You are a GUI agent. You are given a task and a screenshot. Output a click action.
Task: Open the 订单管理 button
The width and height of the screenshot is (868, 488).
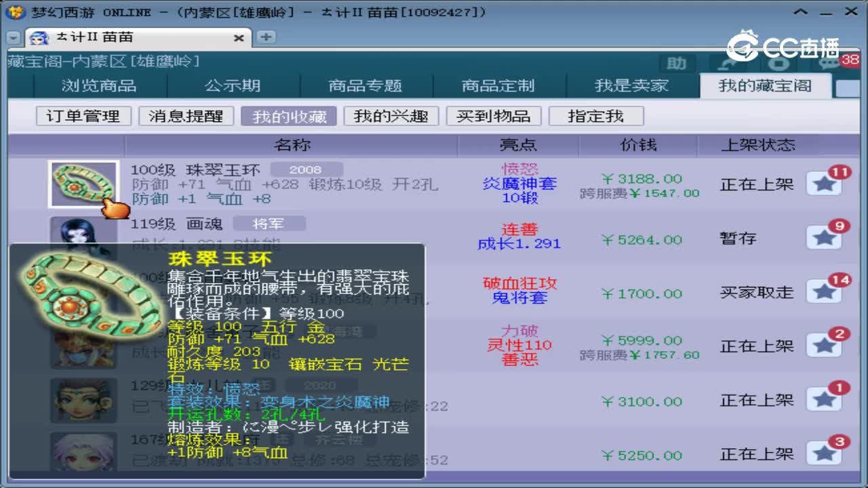coord(83,116)
